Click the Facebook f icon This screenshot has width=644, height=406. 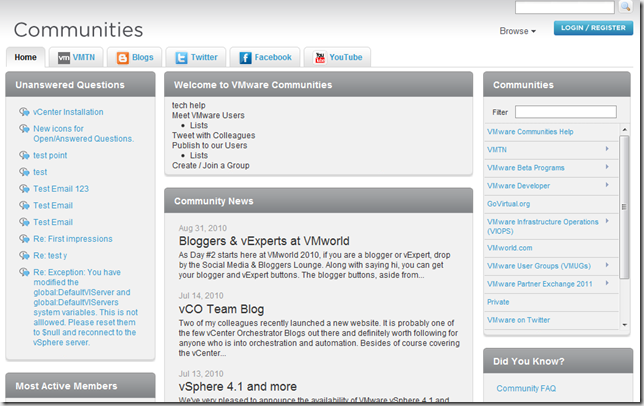click(x=245, y=57)
